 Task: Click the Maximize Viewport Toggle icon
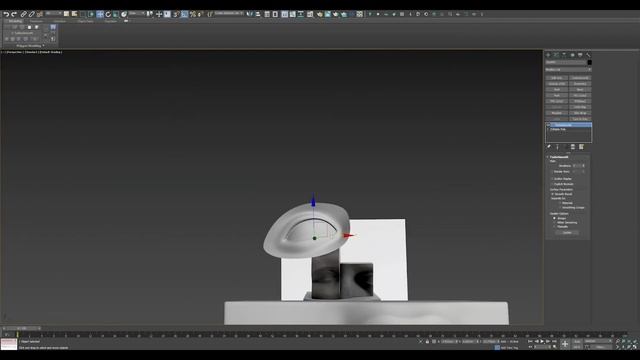tap(635, 347)
